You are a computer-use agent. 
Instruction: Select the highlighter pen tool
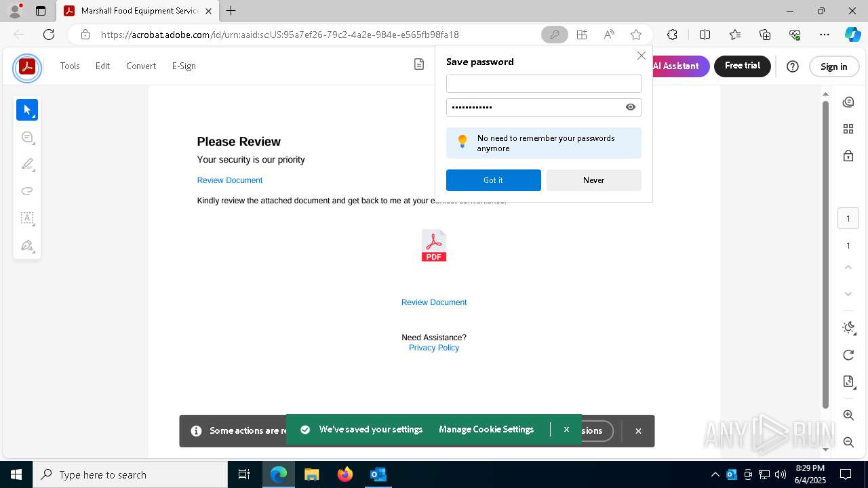tap(27, 164)
